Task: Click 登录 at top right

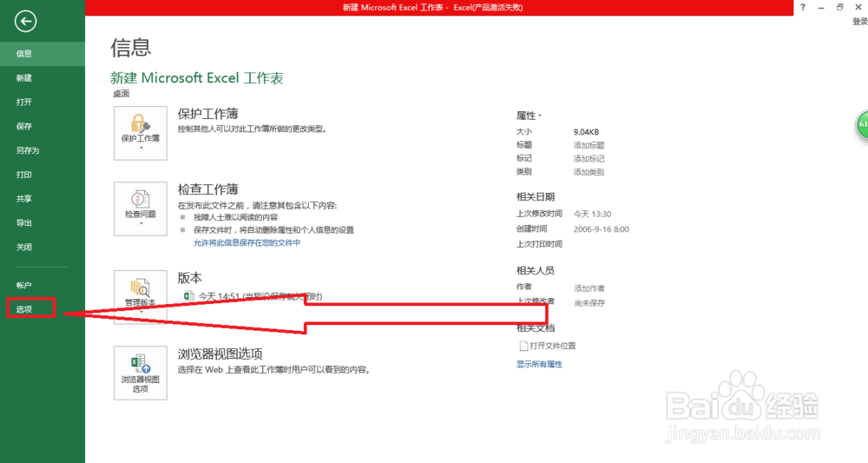Action: point(859,22)
